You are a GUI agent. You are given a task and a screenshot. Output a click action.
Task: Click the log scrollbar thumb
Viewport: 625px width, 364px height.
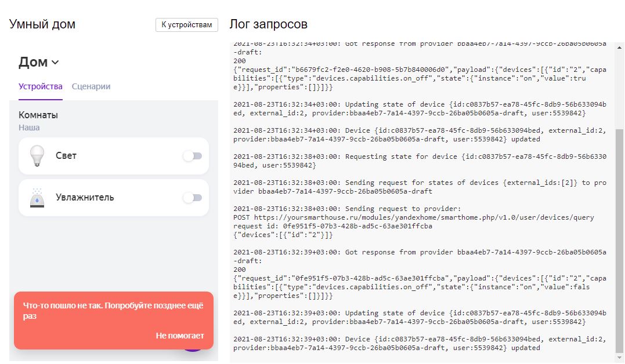(x=619, y=241)
